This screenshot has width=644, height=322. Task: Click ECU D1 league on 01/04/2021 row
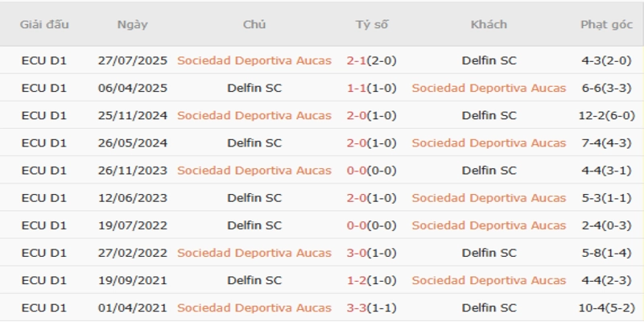(x=44, y=307)
